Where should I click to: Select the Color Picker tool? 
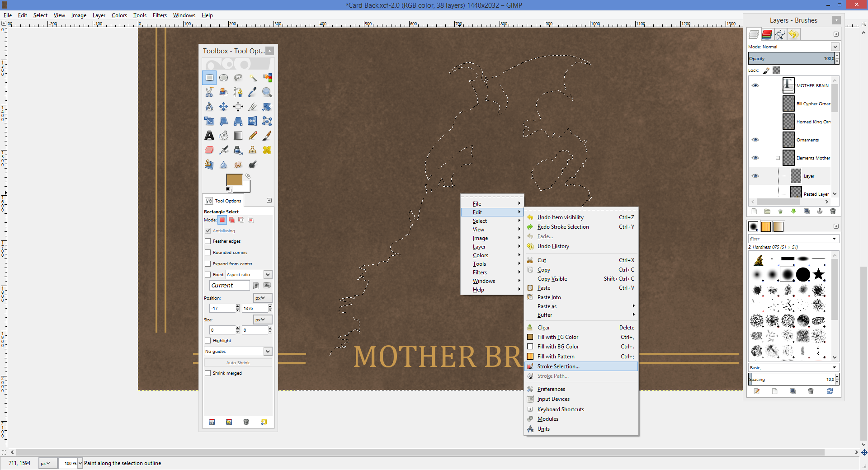pos(253,92)
